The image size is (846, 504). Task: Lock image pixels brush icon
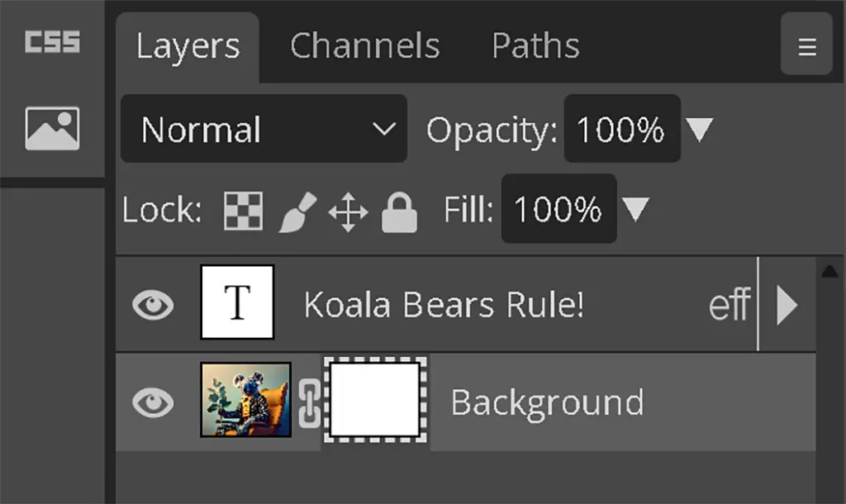click(297, 212)
